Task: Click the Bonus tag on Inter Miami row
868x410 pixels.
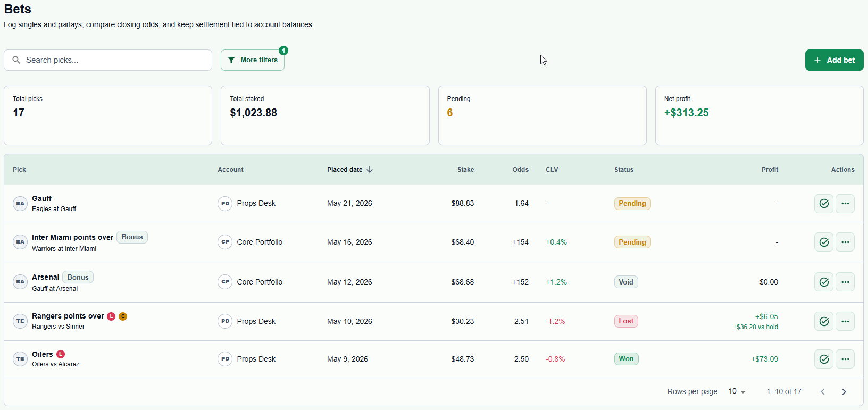Action: click(132, 237)
